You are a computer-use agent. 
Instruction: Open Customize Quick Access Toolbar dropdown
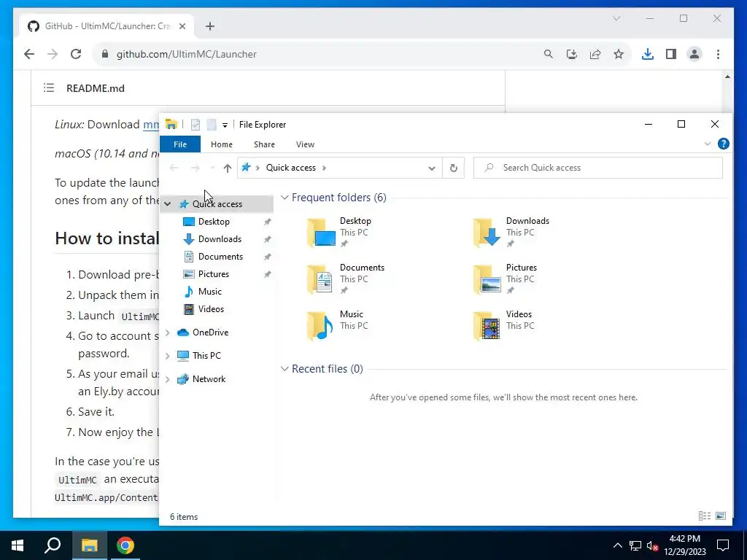(225, 125)
